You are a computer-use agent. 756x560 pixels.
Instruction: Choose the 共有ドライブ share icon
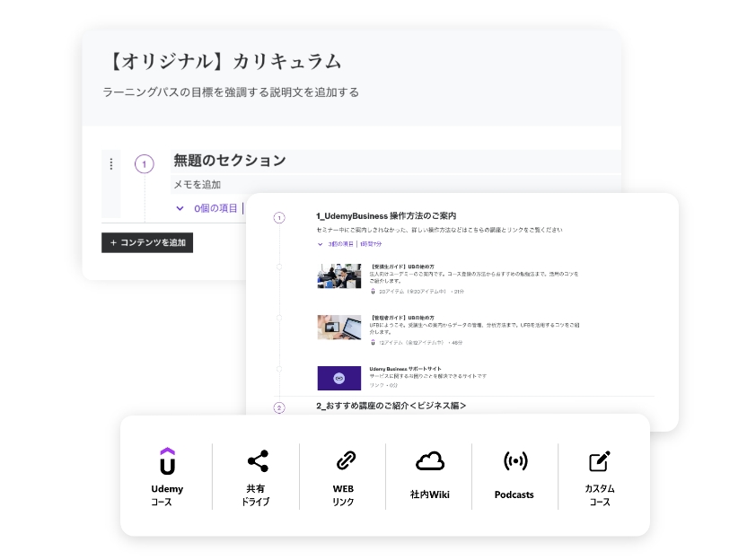tap(258, 460)
